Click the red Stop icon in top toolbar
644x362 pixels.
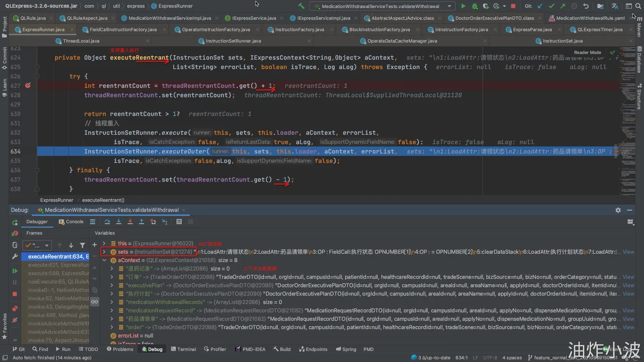point(513,6)
